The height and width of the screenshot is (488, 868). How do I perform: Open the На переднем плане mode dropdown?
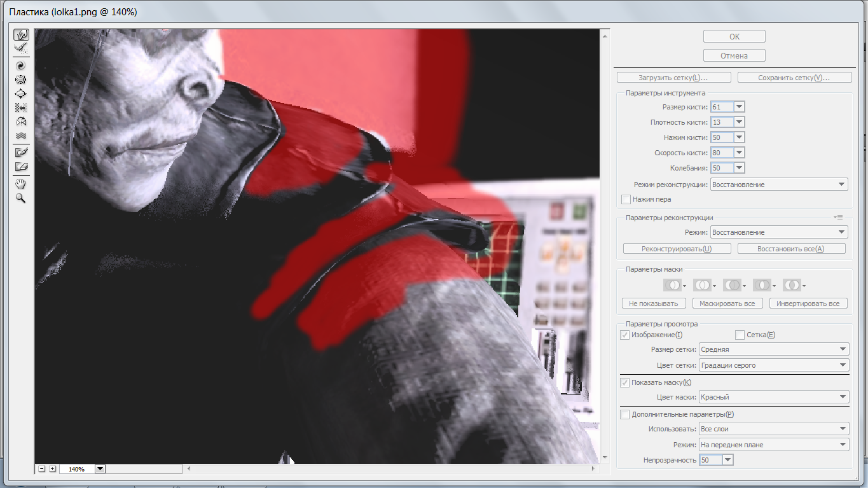click(774, 445)
